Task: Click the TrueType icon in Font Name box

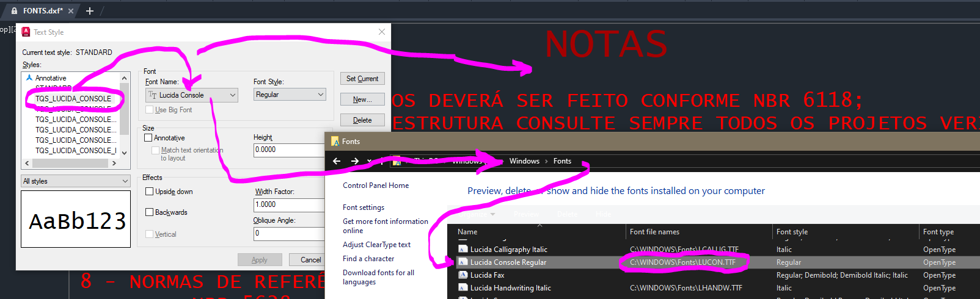Action: coord(153,95)
